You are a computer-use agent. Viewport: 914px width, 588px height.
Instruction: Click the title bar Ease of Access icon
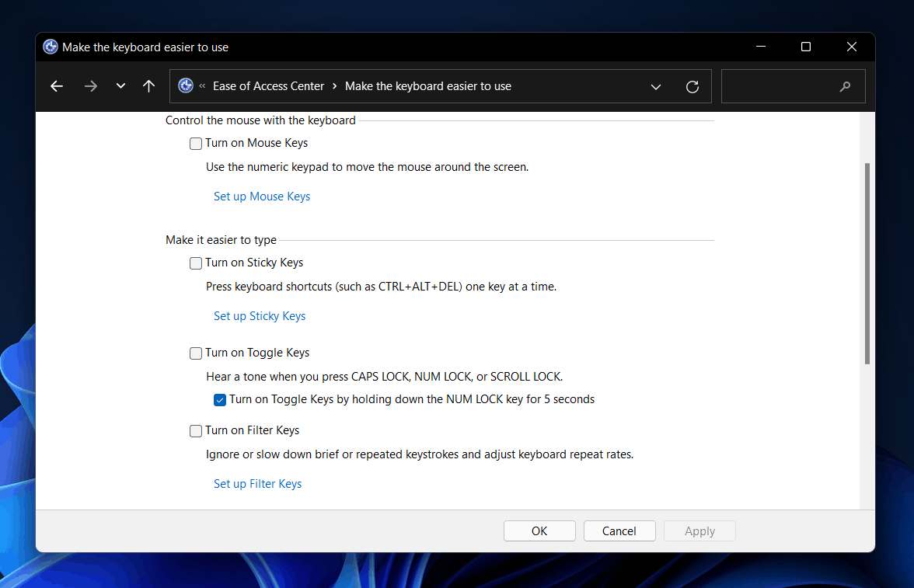coord(51,47)
